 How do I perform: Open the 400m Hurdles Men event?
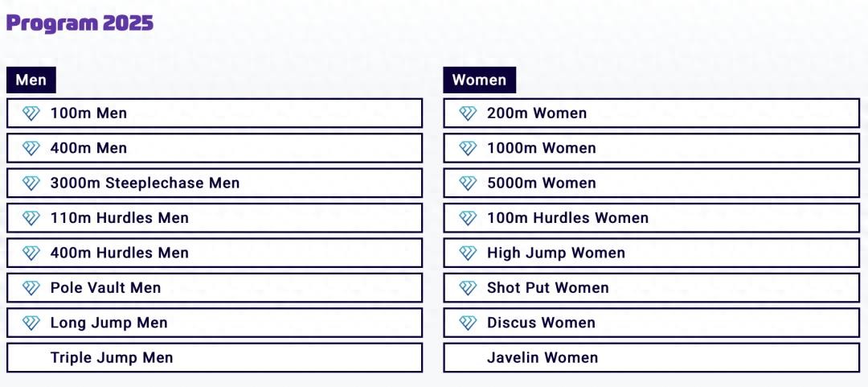(120, 253)
